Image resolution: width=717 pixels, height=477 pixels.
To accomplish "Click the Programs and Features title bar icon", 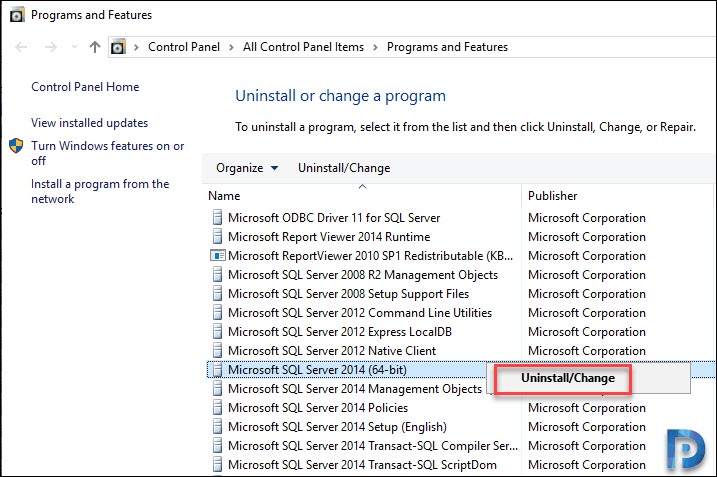I will click(17, 15).
